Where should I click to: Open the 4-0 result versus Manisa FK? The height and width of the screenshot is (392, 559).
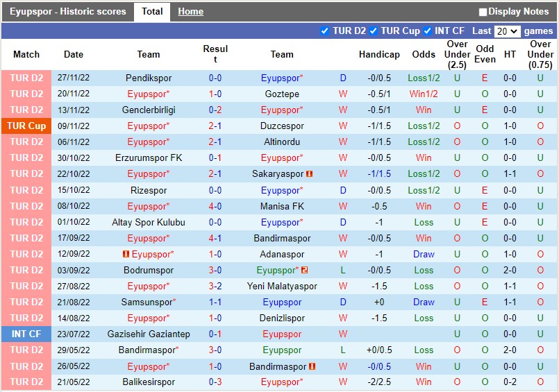click(215, 206)
